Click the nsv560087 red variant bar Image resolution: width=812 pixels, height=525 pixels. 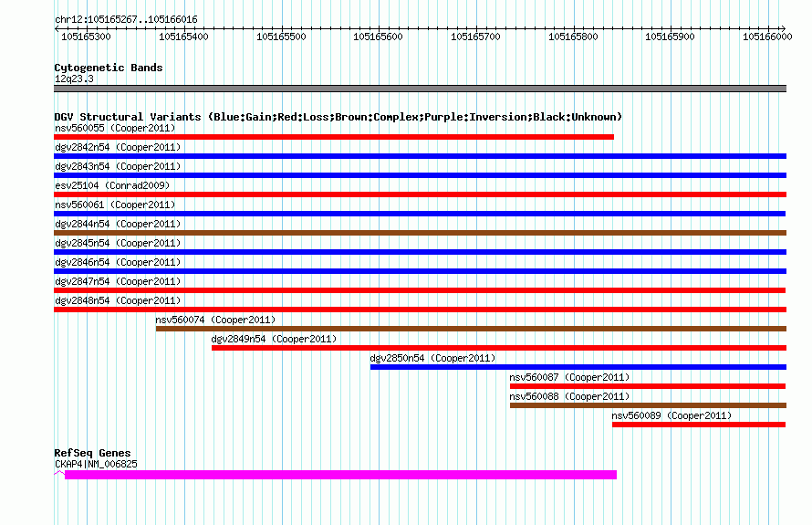pos(648,386)
